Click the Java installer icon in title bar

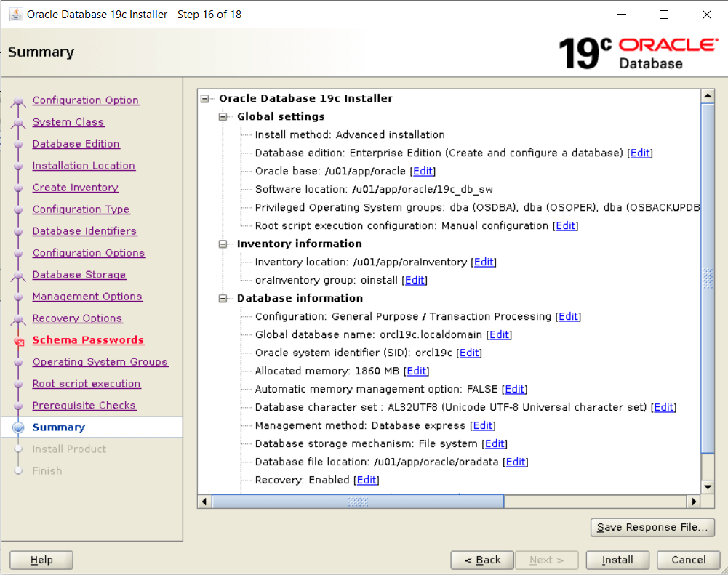pyautogui.click(x=15, y=15)
